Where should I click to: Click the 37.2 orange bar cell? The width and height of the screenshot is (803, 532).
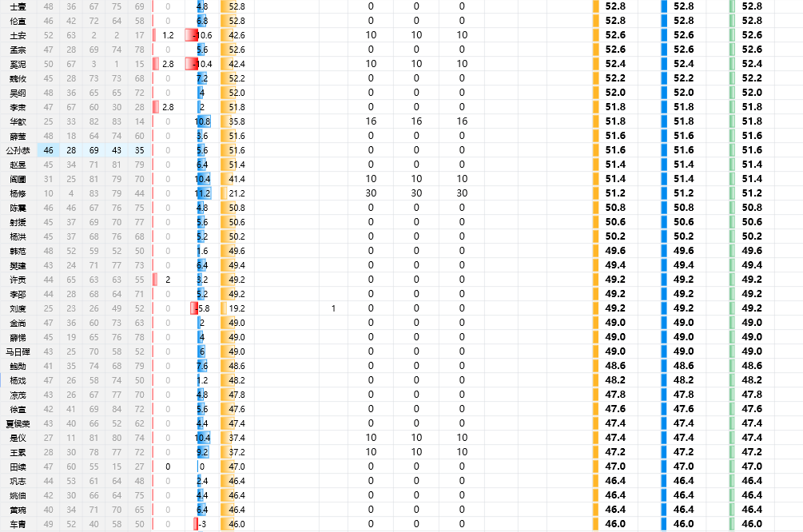(237, 453)
